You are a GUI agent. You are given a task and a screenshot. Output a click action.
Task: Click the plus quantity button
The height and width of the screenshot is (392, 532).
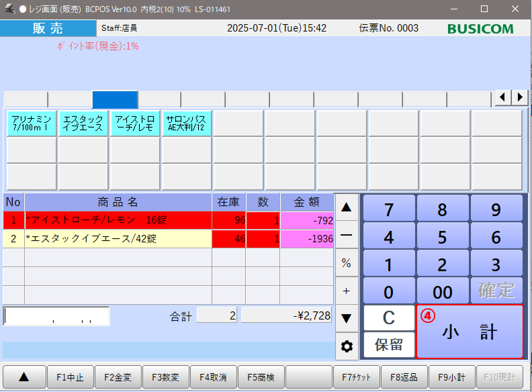tap(347, 291)
